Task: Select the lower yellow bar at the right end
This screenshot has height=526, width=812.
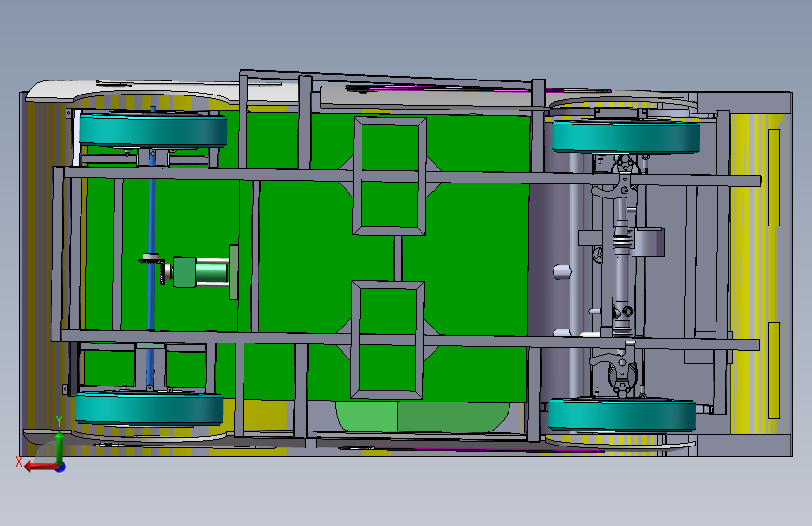Action: 774,371
